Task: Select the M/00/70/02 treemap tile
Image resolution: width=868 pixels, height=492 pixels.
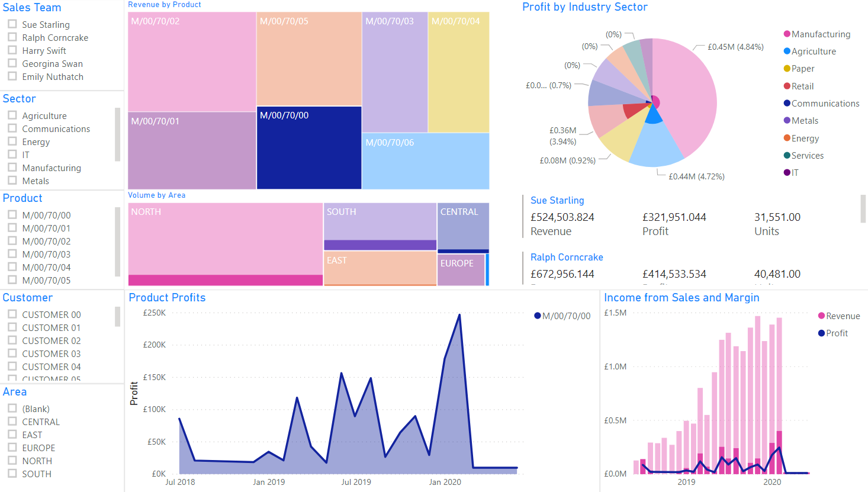Action: click(192, 62)
